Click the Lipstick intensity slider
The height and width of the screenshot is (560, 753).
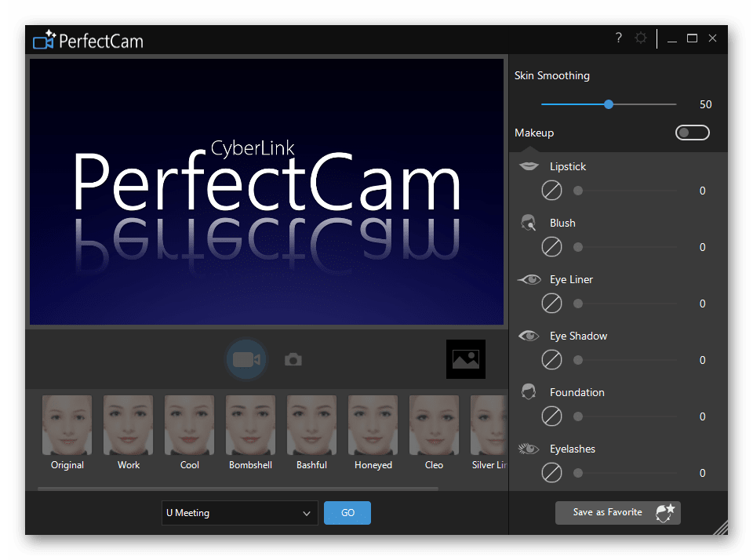(625, 191)
